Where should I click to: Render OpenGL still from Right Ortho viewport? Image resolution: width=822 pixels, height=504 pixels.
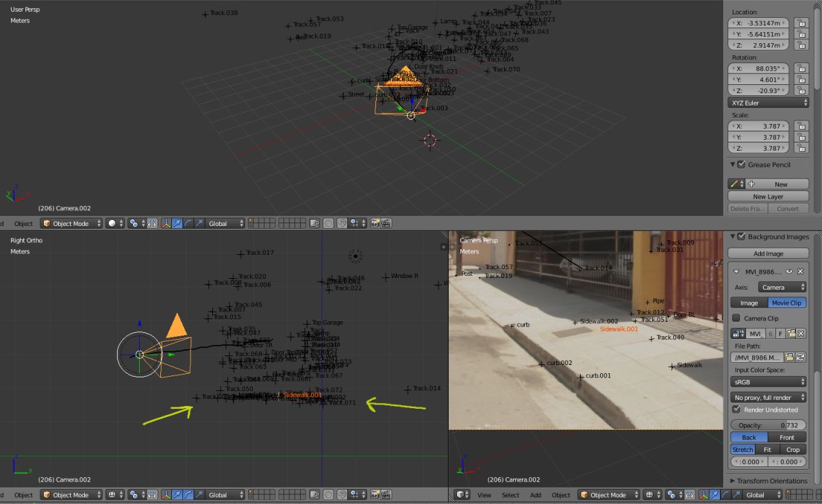pos(375,494)
